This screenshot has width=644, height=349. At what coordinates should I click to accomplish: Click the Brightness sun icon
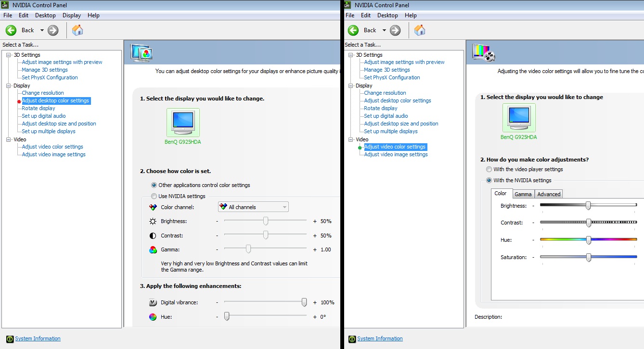click(x=153, y=221)
